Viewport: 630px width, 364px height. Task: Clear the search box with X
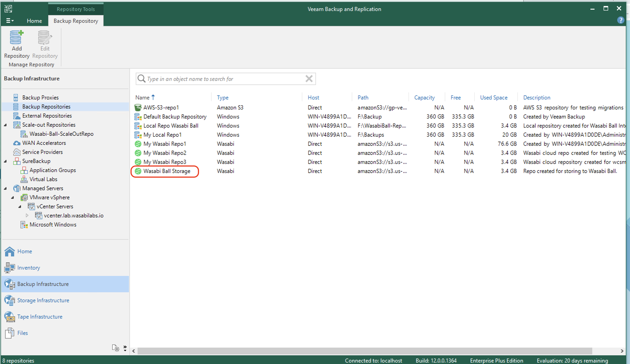click(309, 79)
